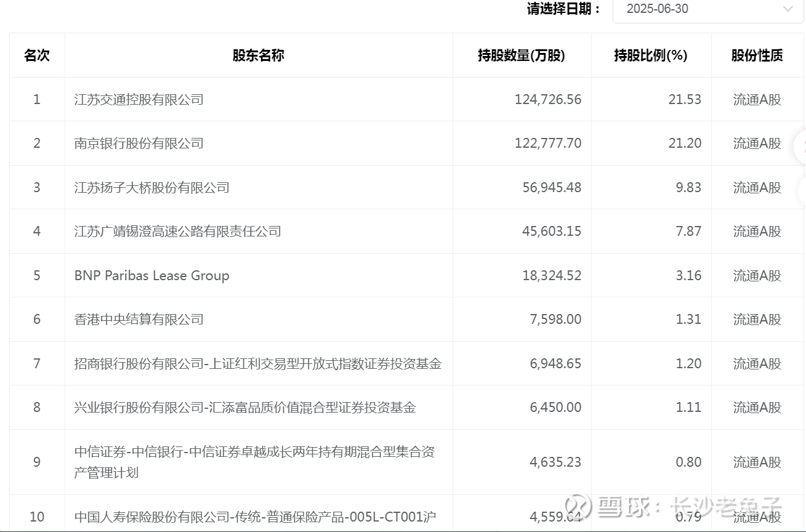This screenshot has height=532, width=806.
Task: Click the holding amount 6,948.65
Action: pyautogui.click(x=555, y=363)
